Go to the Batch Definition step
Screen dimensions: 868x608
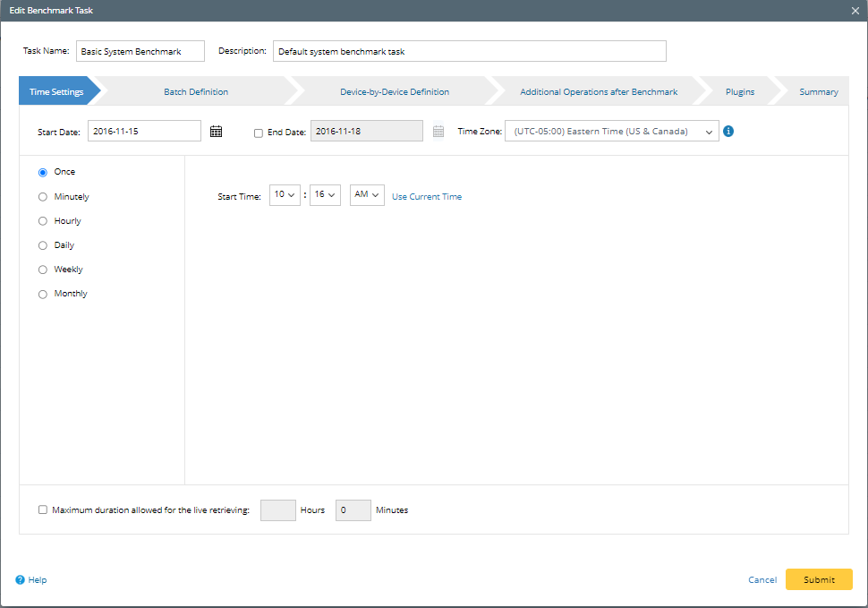pos(196,91)
